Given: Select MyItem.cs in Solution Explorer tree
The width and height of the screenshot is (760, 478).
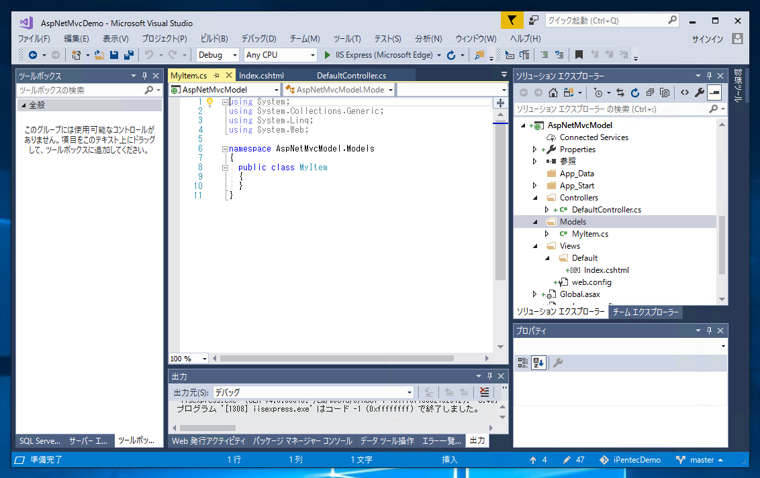Looking at the screenshot, I should point(589,234).
